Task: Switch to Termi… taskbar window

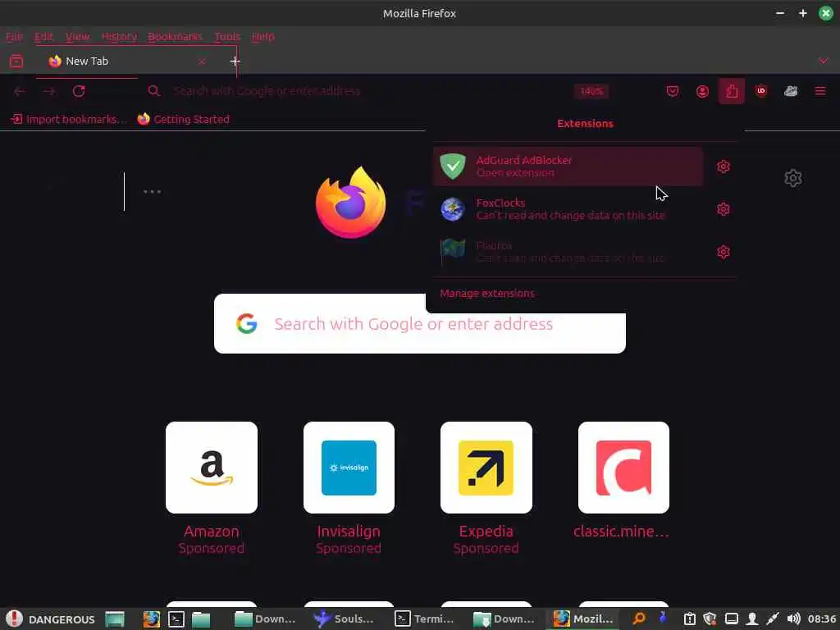Action: point(424,619)
